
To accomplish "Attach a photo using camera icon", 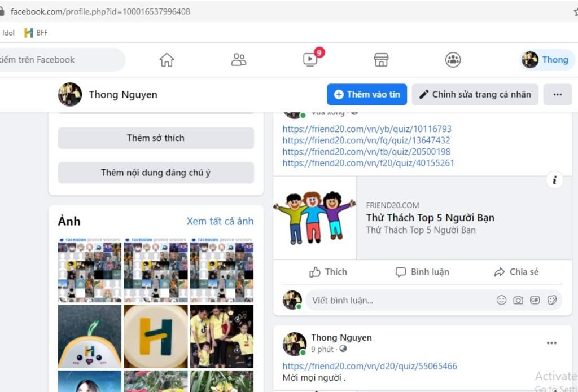I will 518,300.
